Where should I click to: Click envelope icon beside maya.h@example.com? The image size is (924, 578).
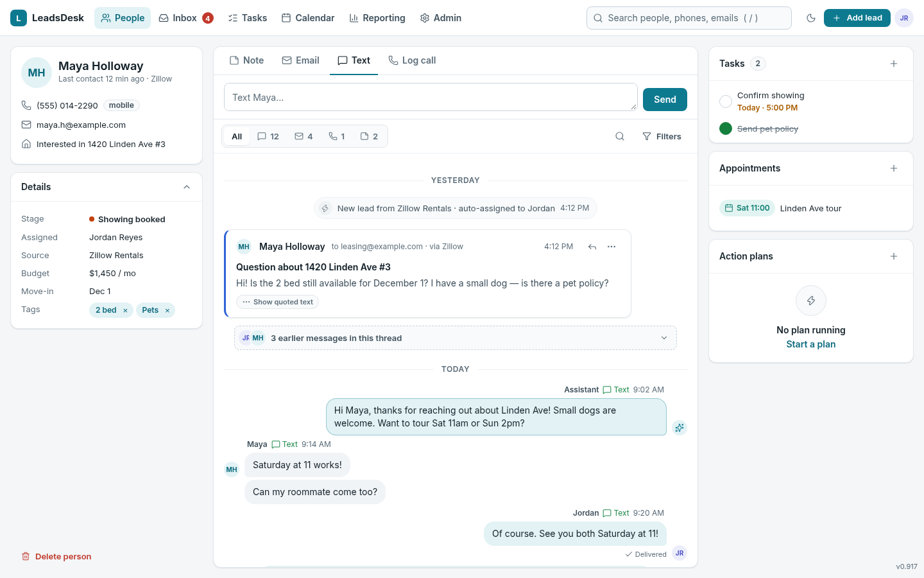pyautogui.click(x=26, y=125)
